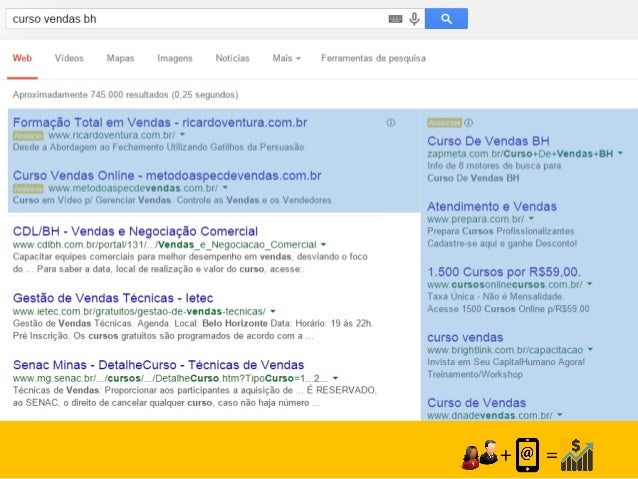
Task: Expand the Mais dropdown menu
Action: click(286, 58)
